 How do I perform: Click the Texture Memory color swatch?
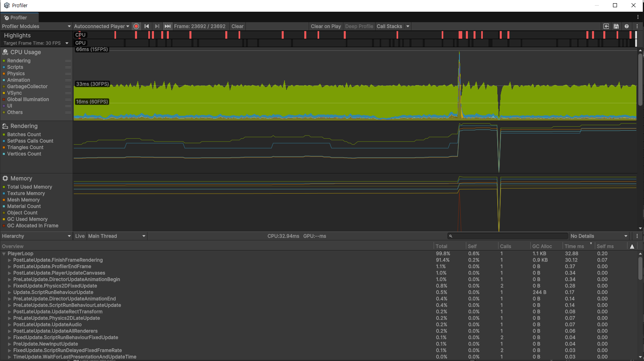coord(4,194)
